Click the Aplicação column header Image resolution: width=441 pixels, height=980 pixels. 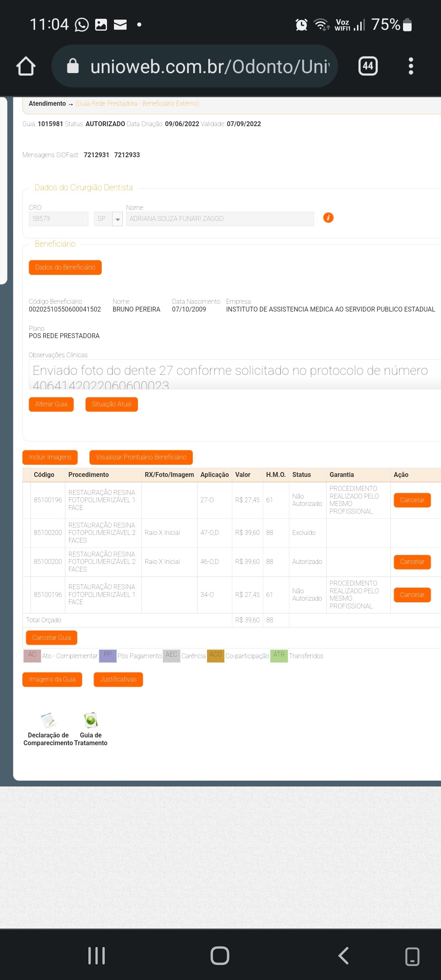point(214,475)
